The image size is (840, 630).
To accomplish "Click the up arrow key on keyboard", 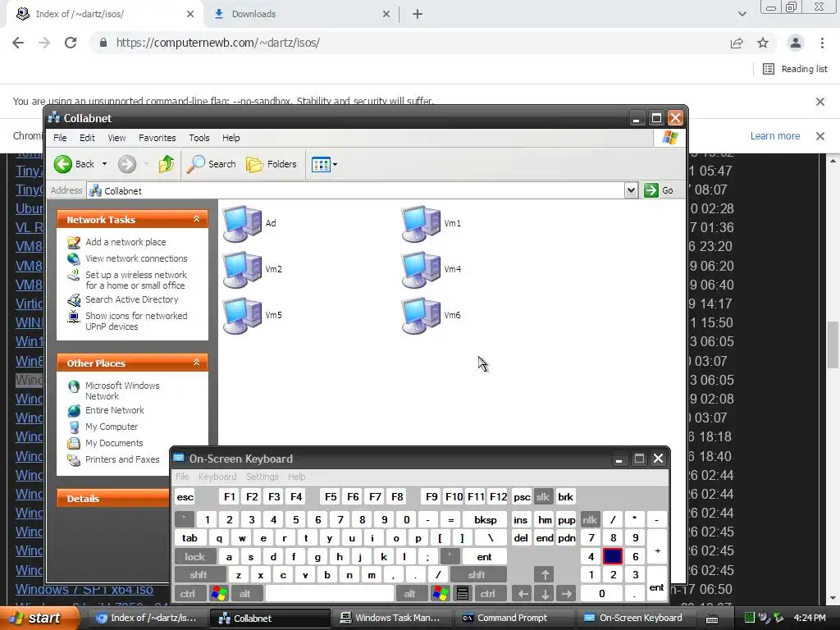I will click(545, 575).
